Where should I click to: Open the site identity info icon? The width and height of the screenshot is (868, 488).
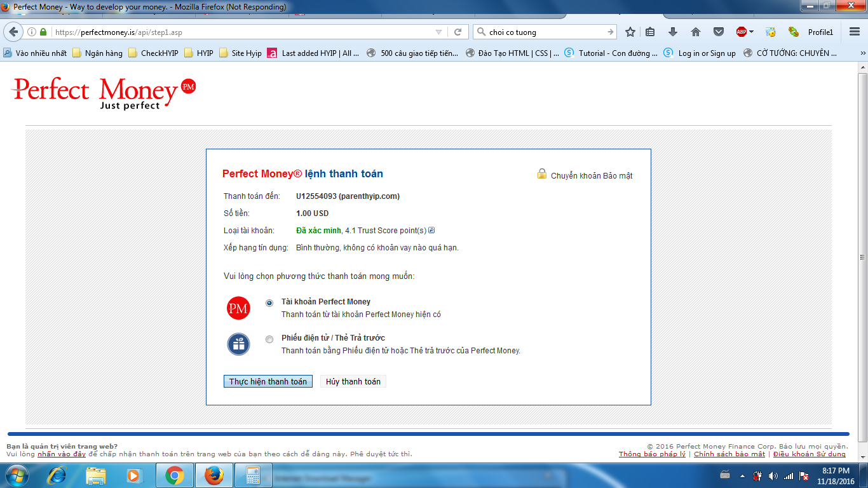32,32
